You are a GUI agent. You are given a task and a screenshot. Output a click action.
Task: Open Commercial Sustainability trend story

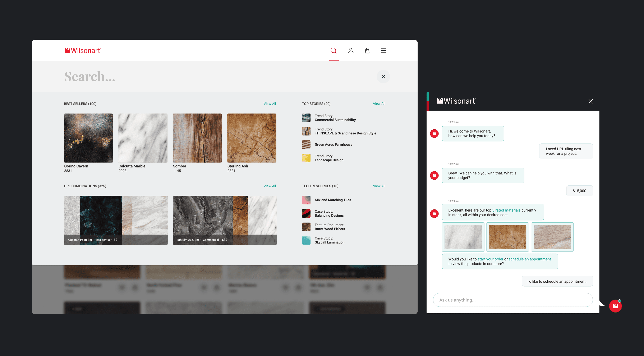click(x=335, y=118)
